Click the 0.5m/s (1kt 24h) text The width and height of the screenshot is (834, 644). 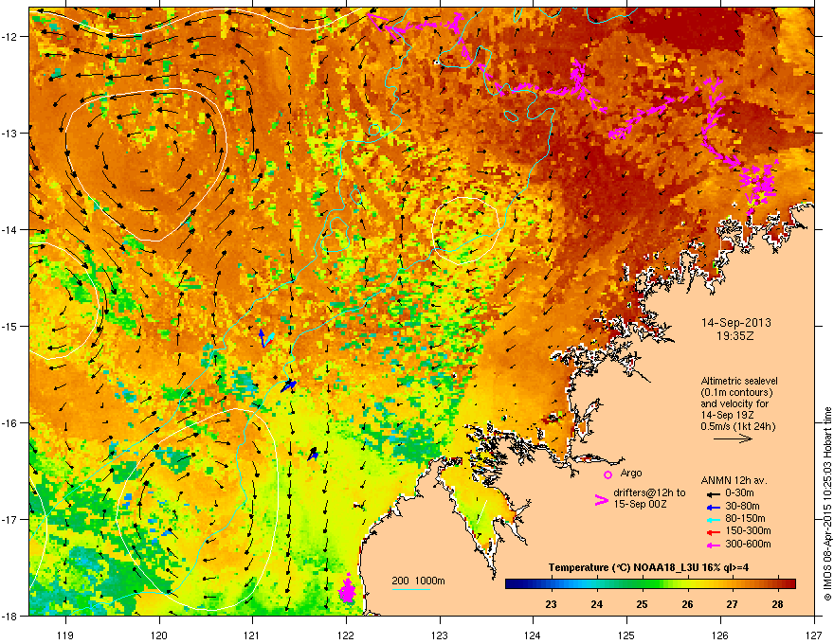coord(737,426)
